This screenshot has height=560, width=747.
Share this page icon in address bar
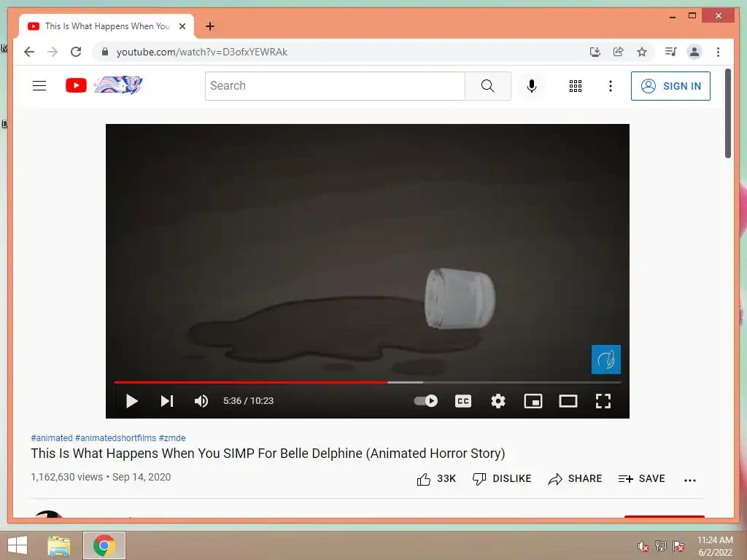tap(619, 52)
